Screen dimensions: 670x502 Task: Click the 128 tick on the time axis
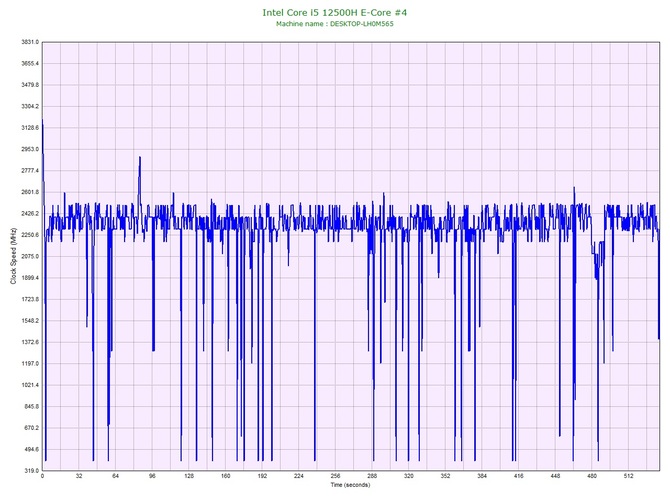click(x=189, y=476)
